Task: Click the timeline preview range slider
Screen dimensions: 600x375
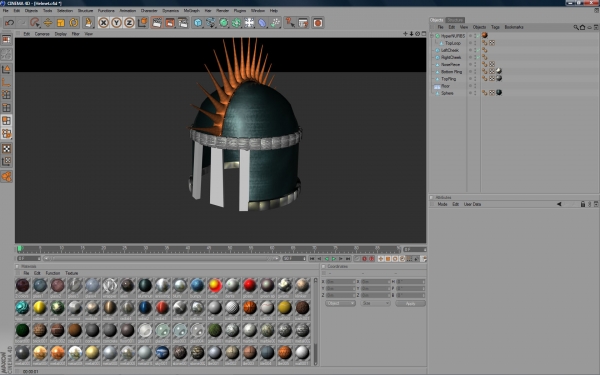Action: coord(161,259)
